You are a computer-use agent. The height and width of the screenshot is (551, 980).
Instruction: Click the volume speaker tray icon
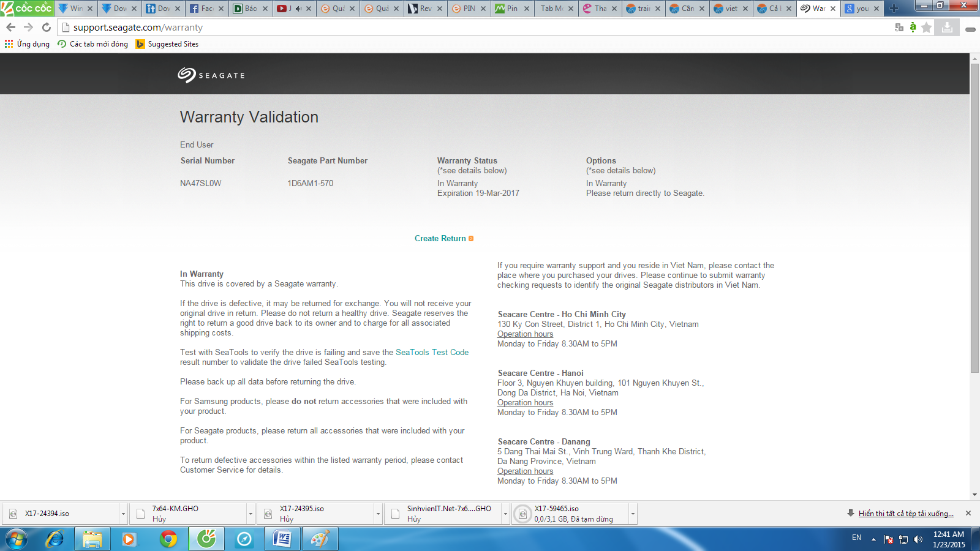(918, 539)
